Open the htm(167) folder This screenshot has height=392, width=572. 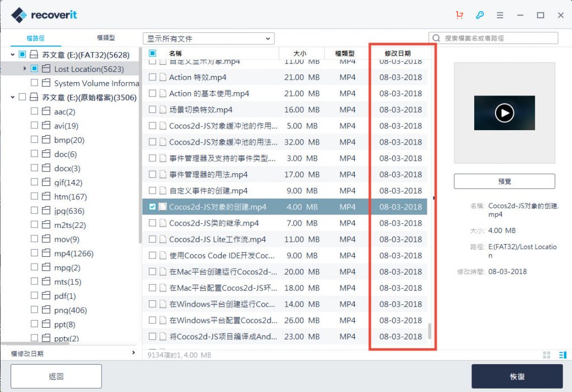point(70,197)
